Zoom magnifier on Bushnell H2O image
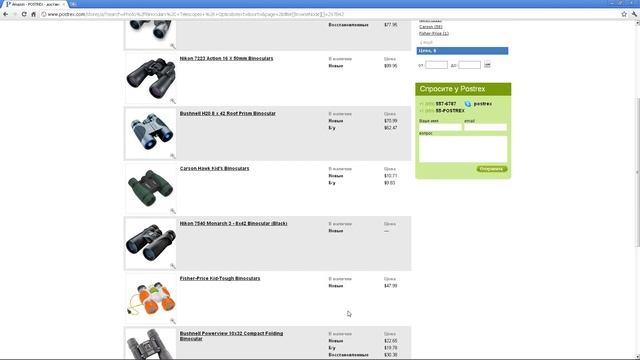The width and height of the screenshot is (640, 360). point(173,156)
